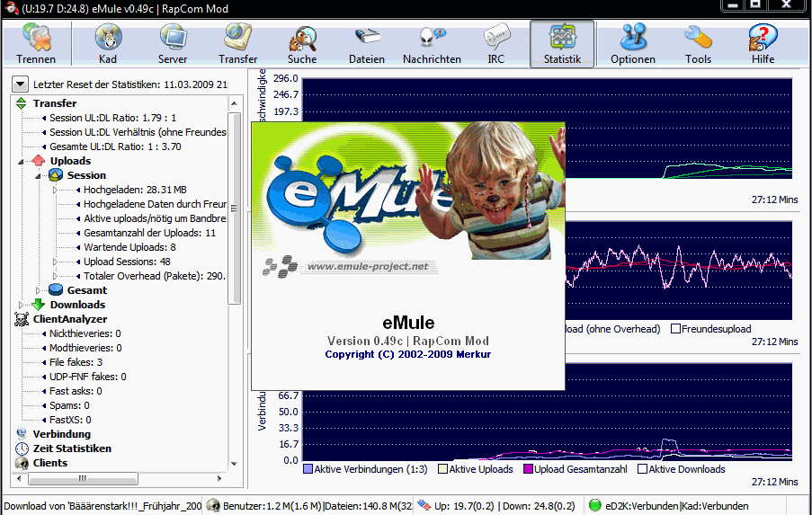Open the statistics reset dropdown arrow button

tap(20, 84)
